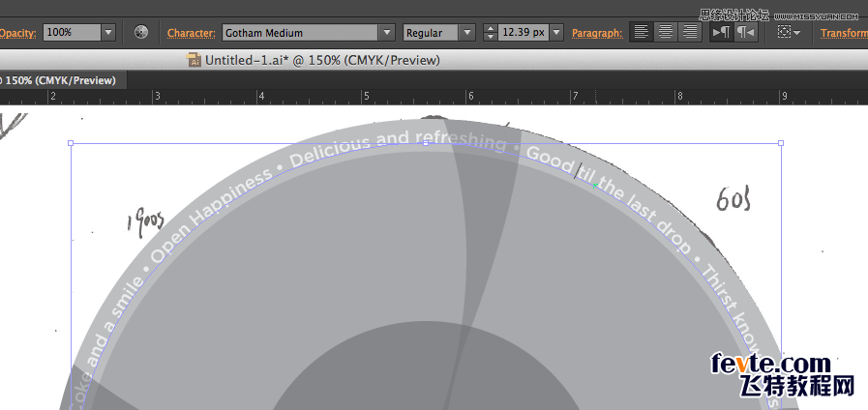Click the align right paragraph icon

(690, 32)
